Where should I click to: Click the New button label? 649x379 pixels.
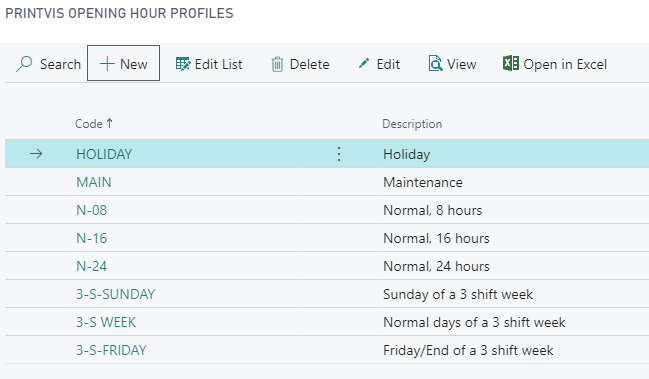coord(134,64)
